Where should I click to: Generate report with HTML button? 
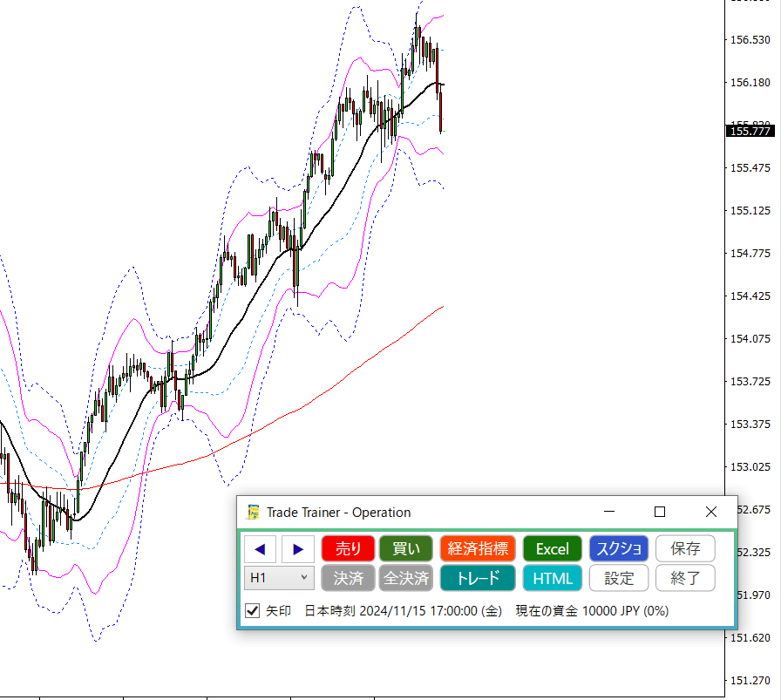click(x=552, y=577)
